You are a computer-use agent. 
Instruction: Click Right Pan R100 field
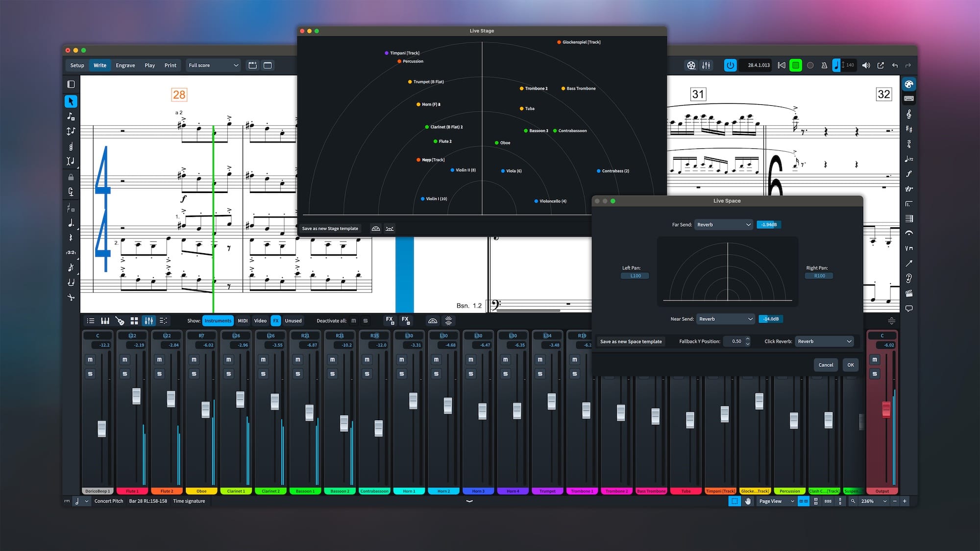819,276
